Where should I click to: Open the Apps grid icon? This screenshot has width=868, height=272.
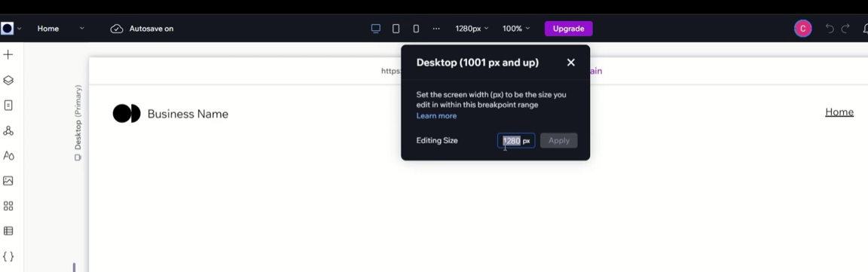pyautogui.click(x=8, y=206)
